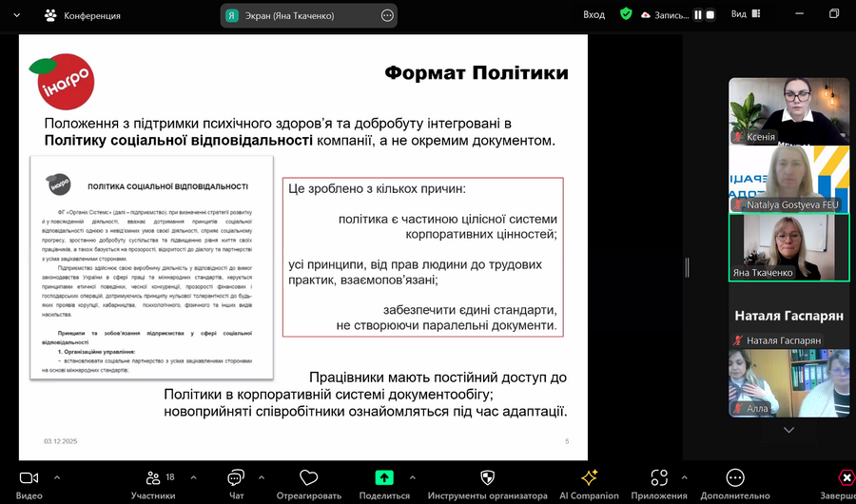Click the Вход button
Screen dimensions: 856x504
click(593, 15)
